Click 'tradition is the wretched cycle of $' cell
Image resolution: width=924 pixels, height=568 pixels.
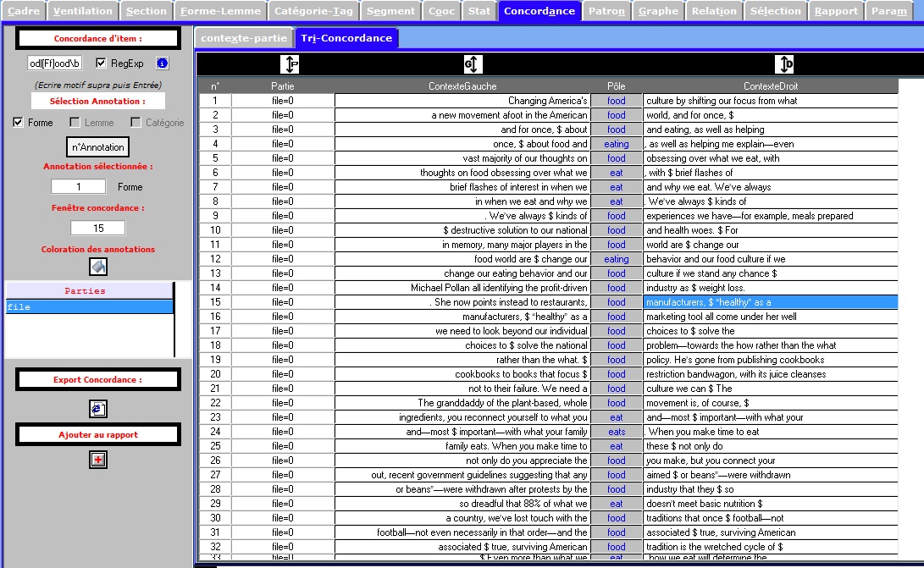pos(770,547)
